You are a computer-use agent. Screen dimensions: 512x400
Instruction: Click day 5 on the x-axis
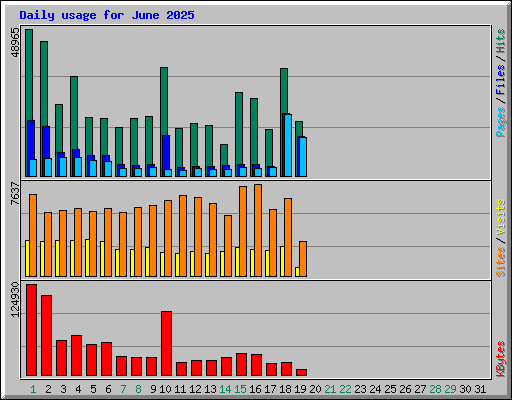click(93, 389)
